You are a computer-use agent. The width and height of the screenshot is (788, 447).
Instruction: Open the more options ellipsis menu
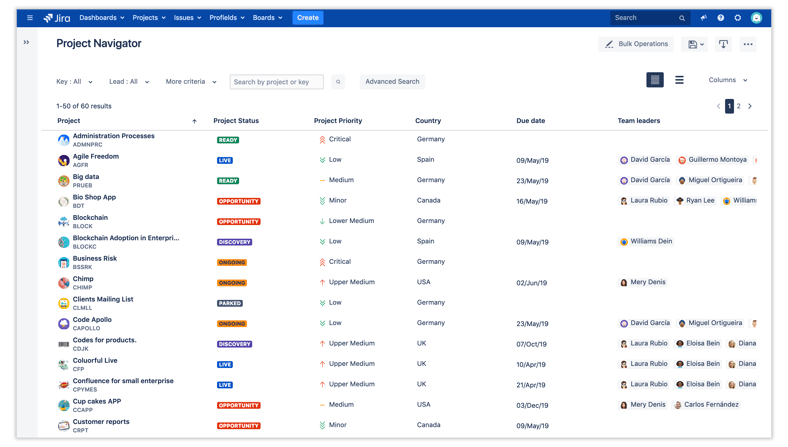(x=748, y=44)
